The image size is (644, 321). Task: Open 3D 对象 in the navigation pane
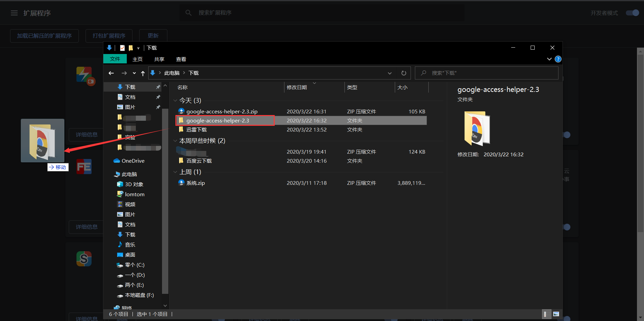click(134, 184)
